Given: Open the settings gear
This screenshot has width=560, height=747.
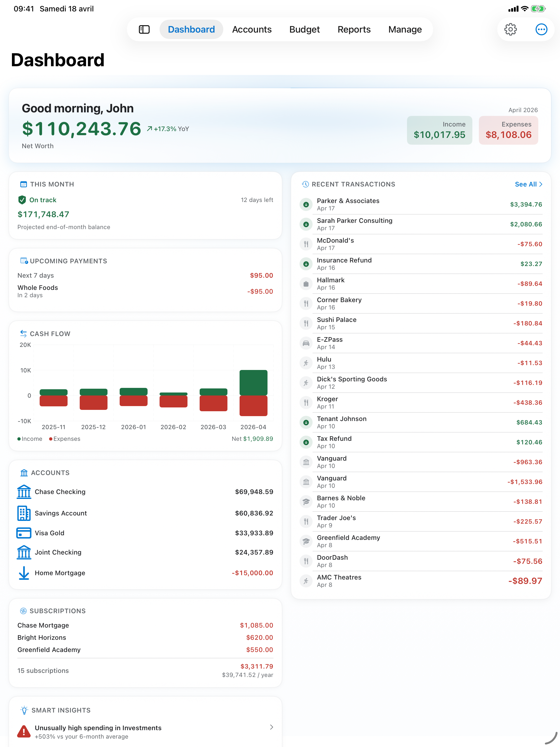Looking at the screenshot, I should click(x=511, y=29).
